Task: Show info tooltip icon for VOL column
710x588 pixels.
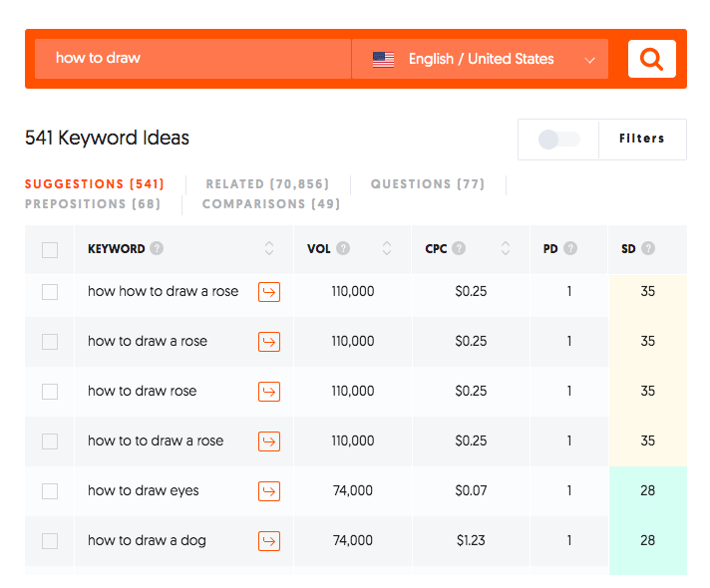Action: click(x=343, y=249)
